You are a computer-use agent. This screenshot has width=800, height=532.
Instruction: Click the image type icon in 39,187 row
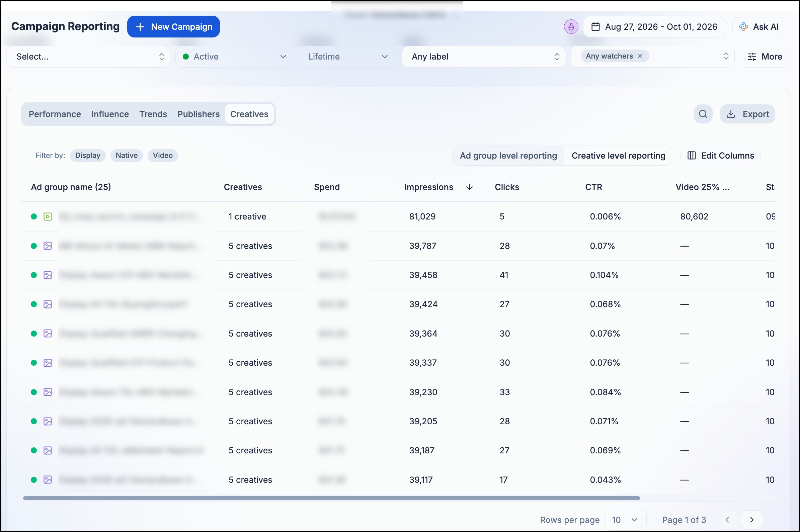point(48,451)
